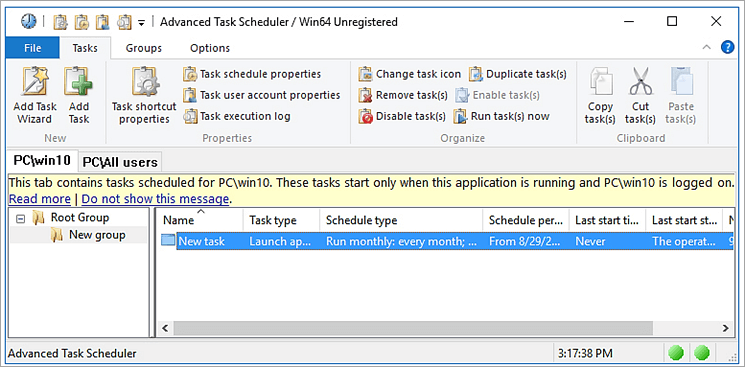Click the clock application icon in title bar
745x367 pixels.
click(28, 21)
